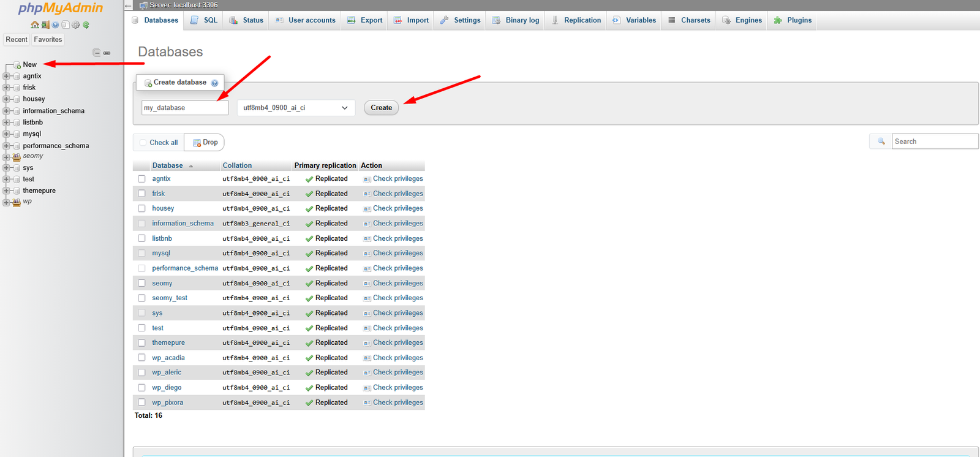
Task: Switch to the SQL tab
Action: click(x=204, y=20)
